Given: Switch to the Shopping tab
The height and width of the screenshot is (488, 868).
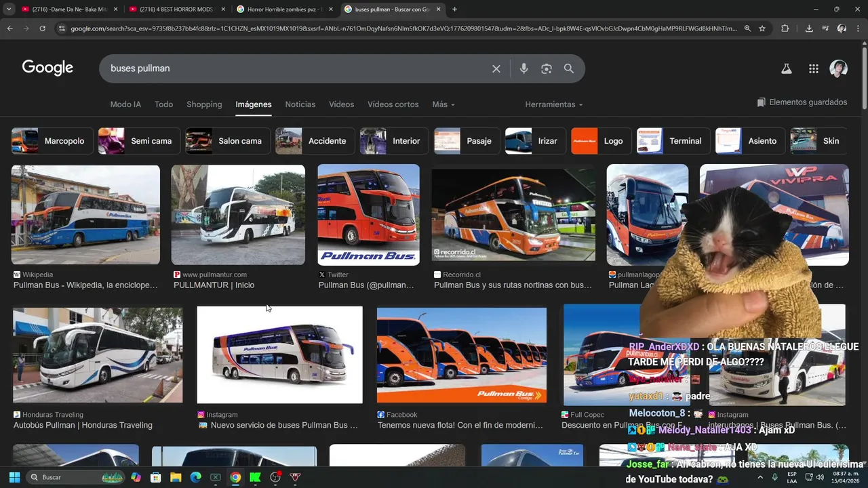Looking at the screenshot, I should (204, 104).
